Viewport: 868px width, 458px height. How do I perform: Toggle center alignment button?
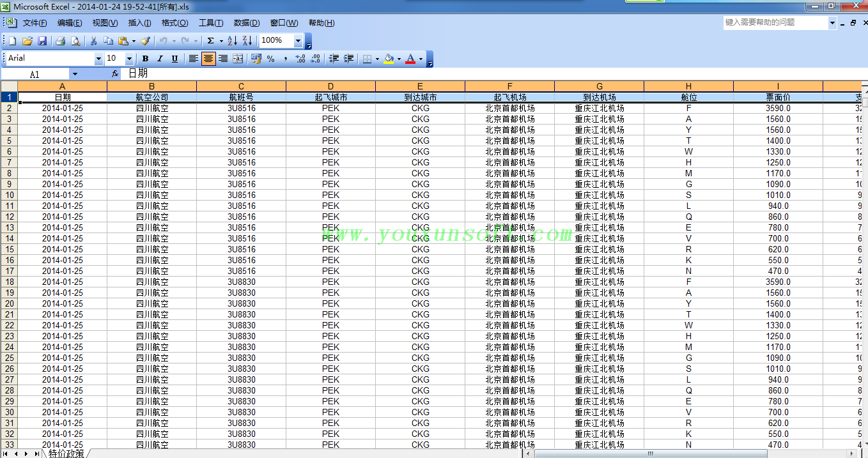pos(208,59)
